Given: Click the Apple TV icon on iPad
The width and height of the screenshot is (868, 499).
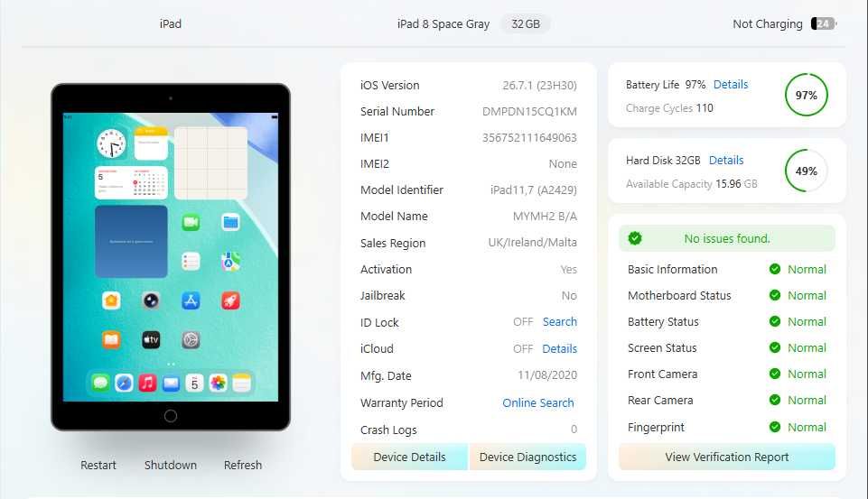Looking at the screenshot, I should point(151,339).
